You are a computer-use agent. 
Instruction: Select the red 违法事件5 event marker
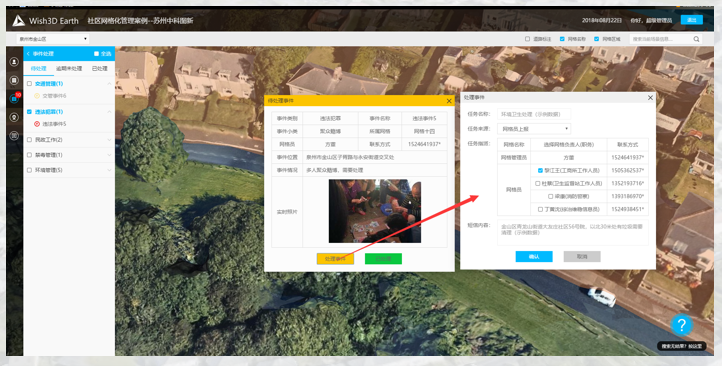tap(37, 124)
